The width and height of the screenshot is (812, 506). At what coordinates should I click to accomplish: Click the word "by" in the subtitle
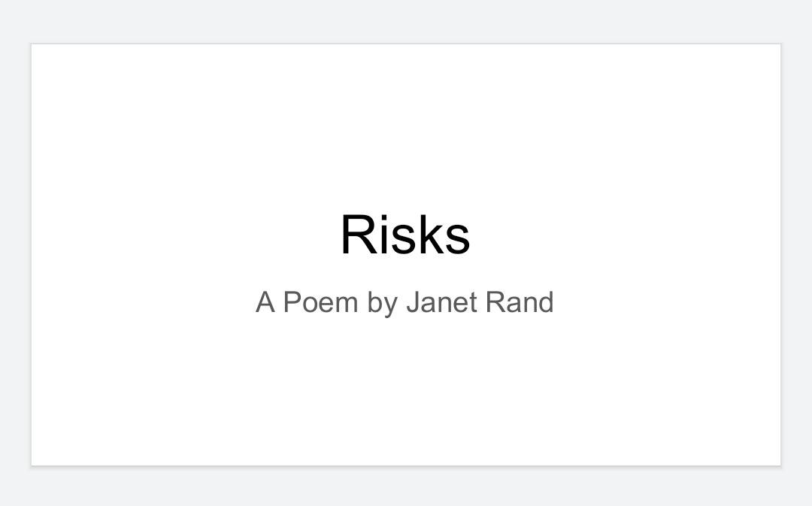click(x=382, y=302)
